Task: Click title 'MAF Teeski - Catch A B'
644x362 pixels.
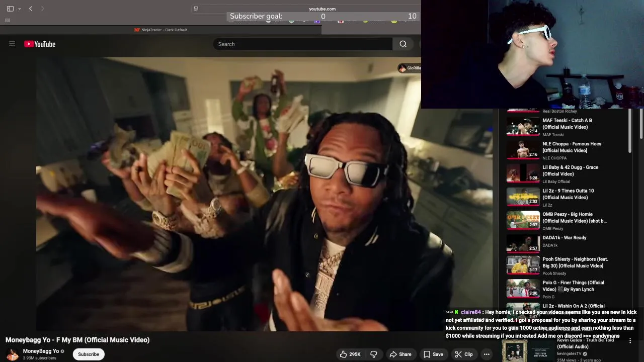Action: tap(567, 124)
